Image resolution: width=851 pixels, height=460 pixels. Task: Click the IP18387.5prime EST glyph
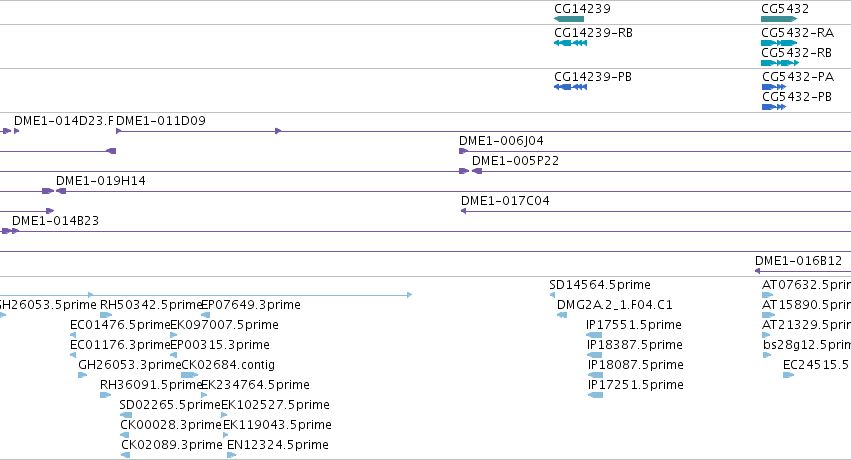click(595, 355)
